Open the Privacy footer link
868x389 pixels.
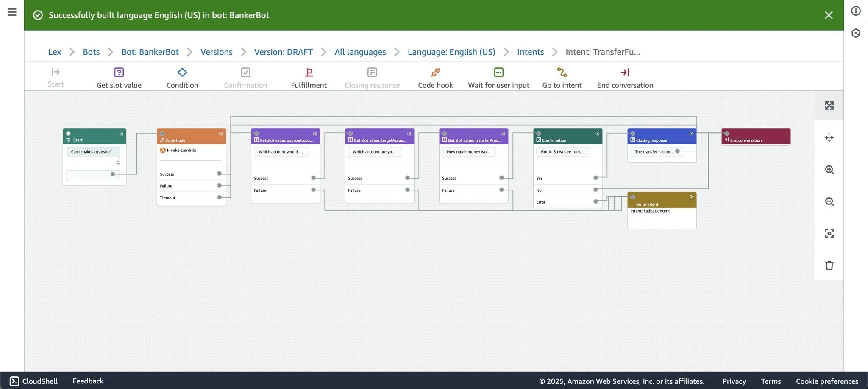tap(734, 381)
